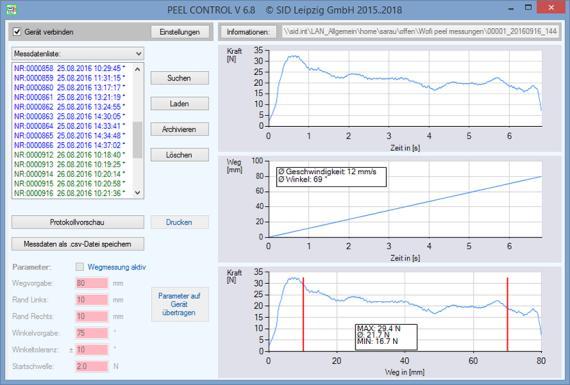Click the Suchen button

pyautogui.click(x=180, y=78)
